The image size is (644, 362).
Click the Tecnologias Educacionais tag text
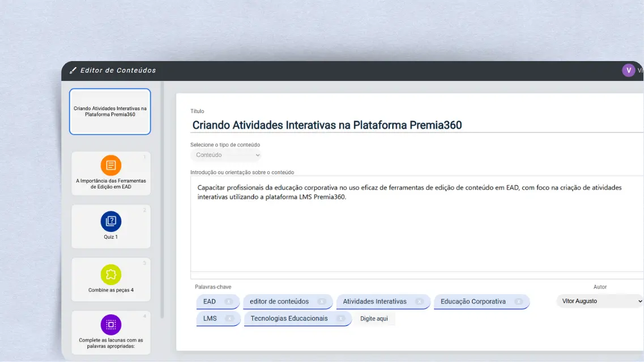(x=289, y=318)
